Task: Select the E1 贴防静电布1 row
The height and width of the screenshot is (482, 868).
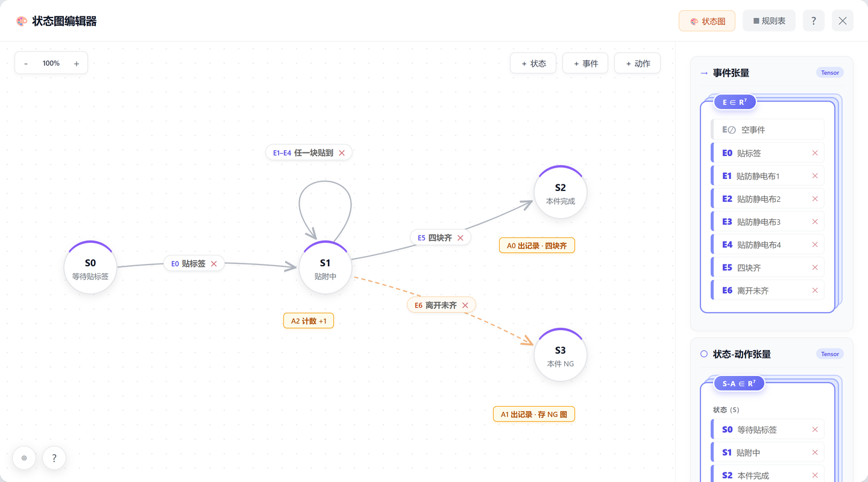Action: pos(767,176)
